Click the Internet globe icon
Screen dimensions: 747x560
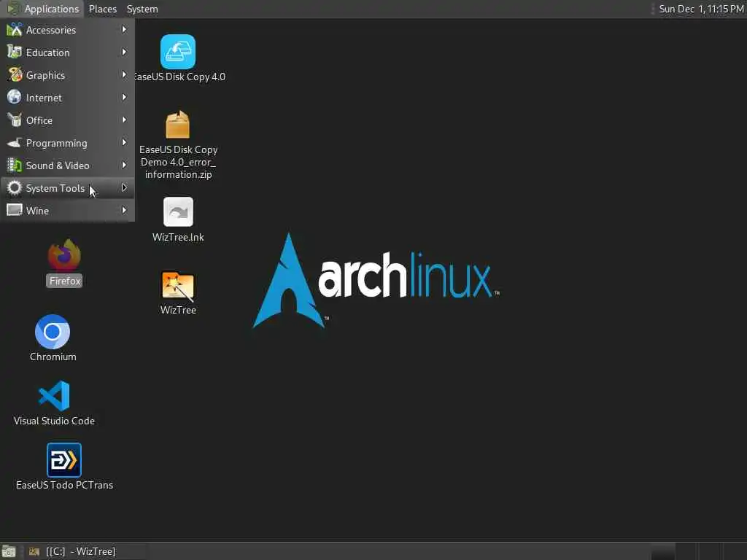click(x=15, y=97)
